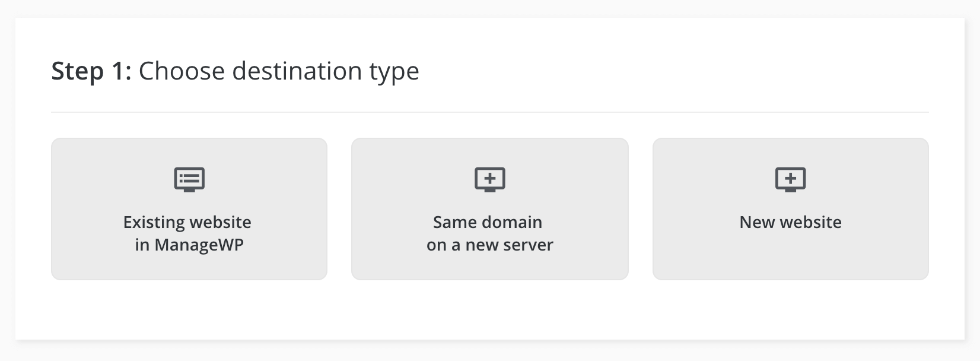Select the Existing website in ManageWP card
The image size is (980, 361).
pos(189,261)
